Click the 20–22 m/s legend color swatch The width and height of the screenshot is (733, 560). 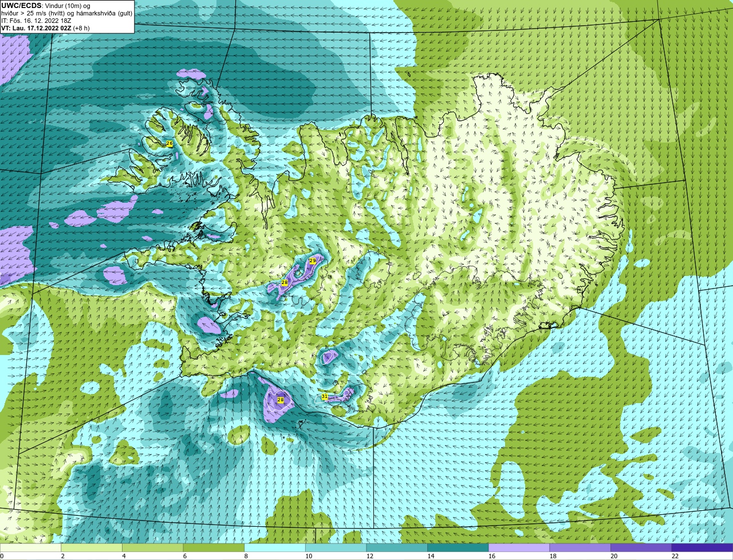[641, 548]
